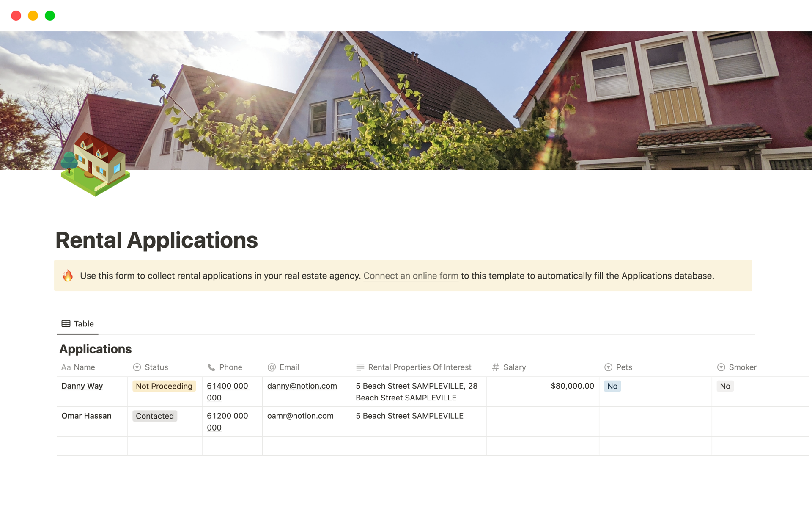This screenshot has width=812, height=508.
Task: Click the Rental Properties column icon
Action: pyautogui.click(x=360, y=367)
